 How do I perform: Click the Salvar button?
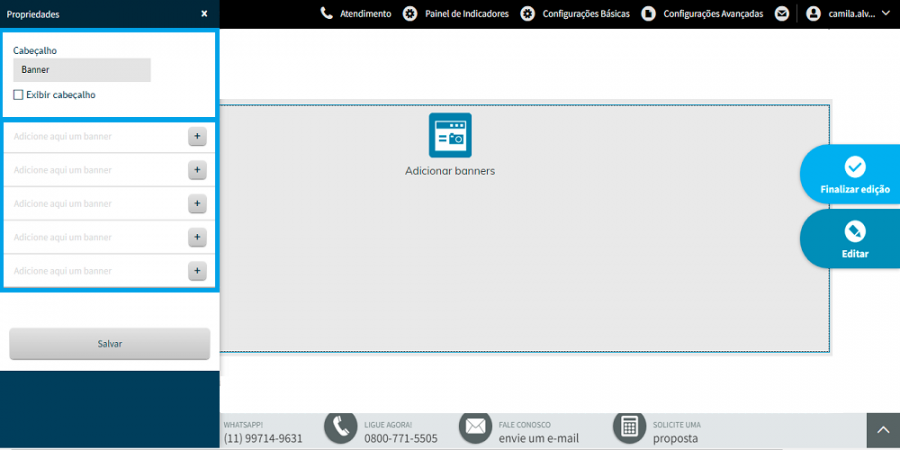[x=110, y=344]
